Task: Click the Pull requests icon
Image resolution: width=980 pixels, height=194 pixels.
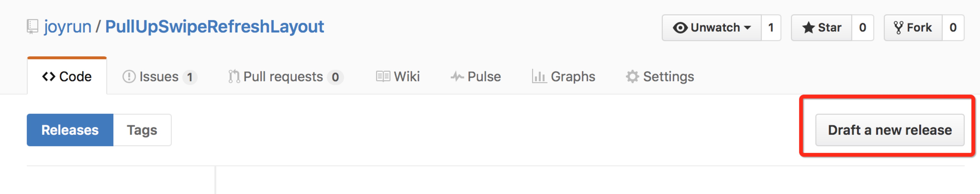Action: coord(234,76)
